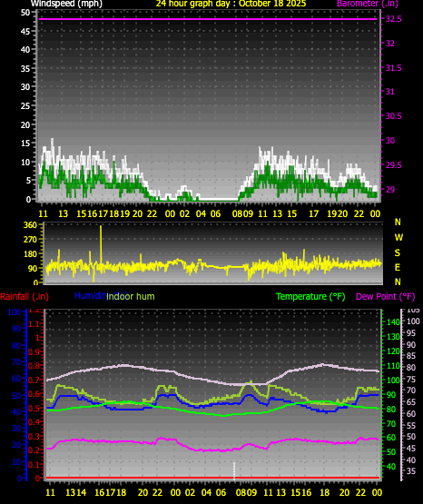Screen dimensions: 423x504
Task: Select the 15 mph label on windspeed axis
Action: pos(25,143)
